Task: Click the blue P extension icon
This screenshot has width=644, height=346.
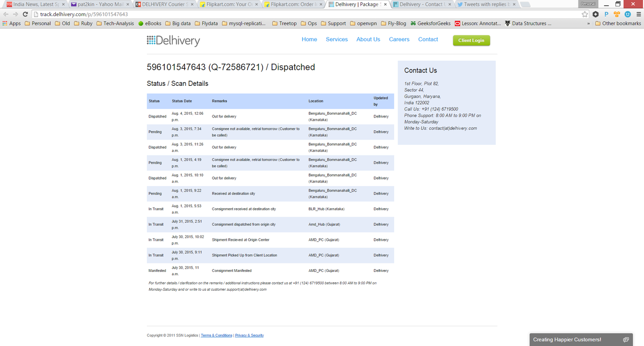Action: (608, 14)
